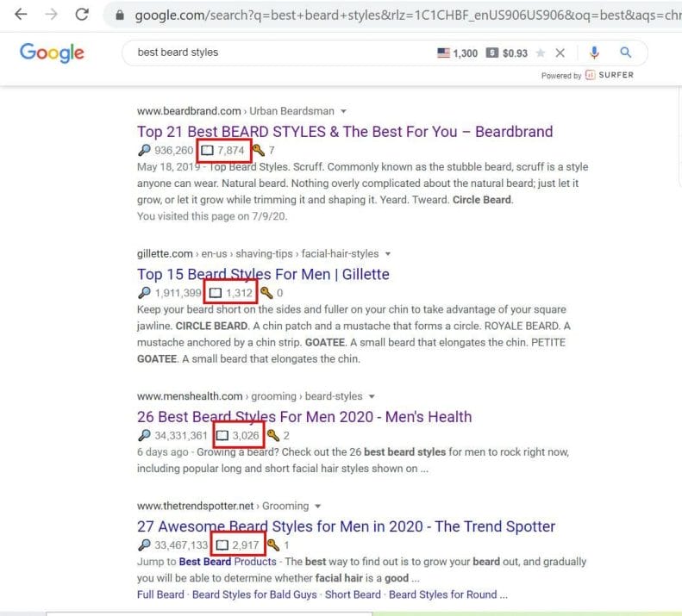Click traffic magnifier icon beside 33,467,133
Screen dimensions: 682x616
point(144,544)
